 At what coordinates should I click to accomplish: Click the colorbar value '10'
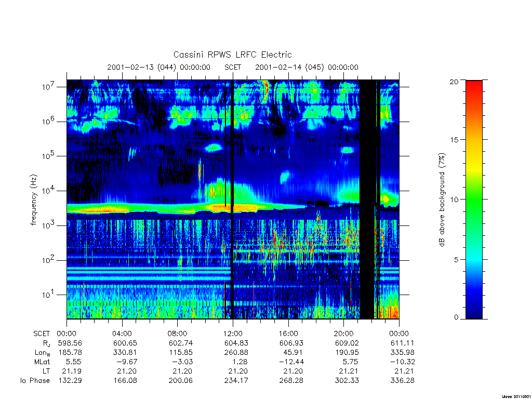[454, 199]
